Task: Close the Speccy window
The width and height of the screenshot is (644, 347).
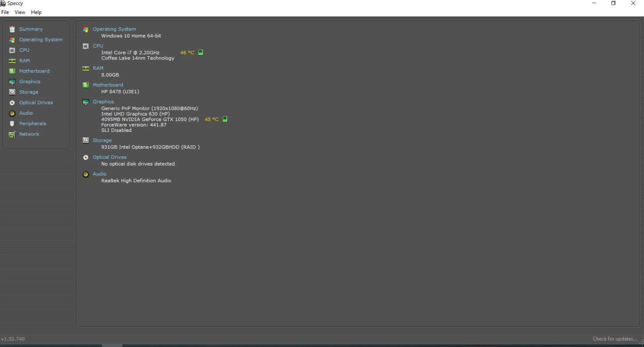Action: 633,3
